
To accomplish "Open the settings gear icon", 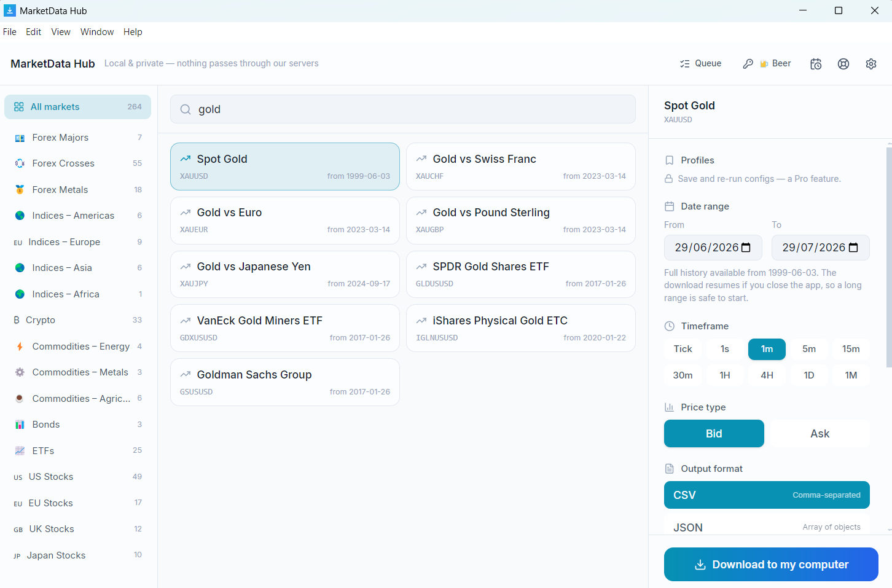I will tap(871, 64).
